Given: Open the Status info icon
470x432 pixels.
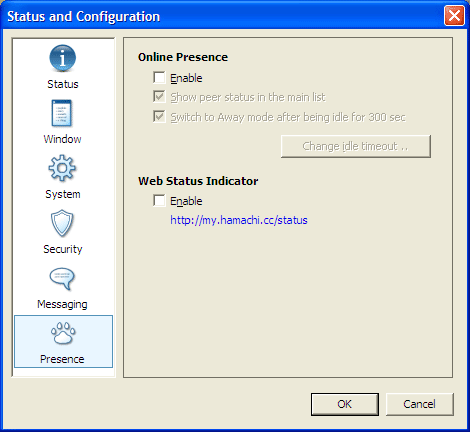Looking at the screenshot, I should [x=62, y=58].
